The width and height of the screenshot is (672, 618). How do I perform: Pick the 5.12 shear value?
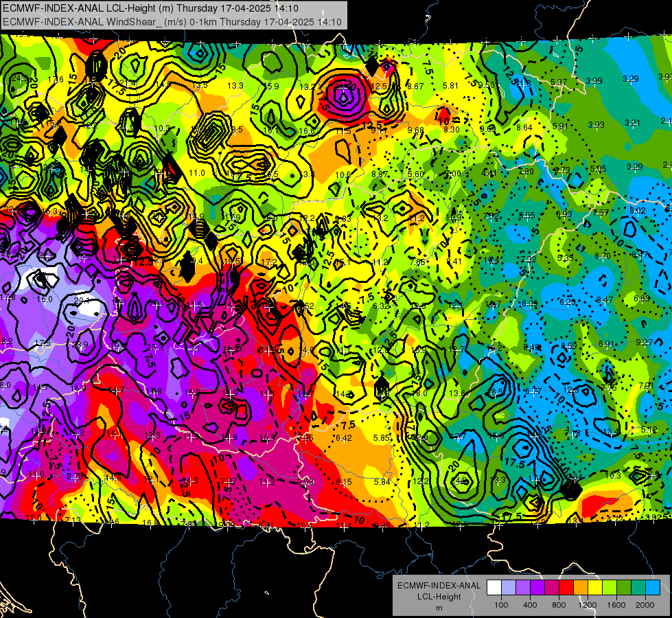[649, 430]
